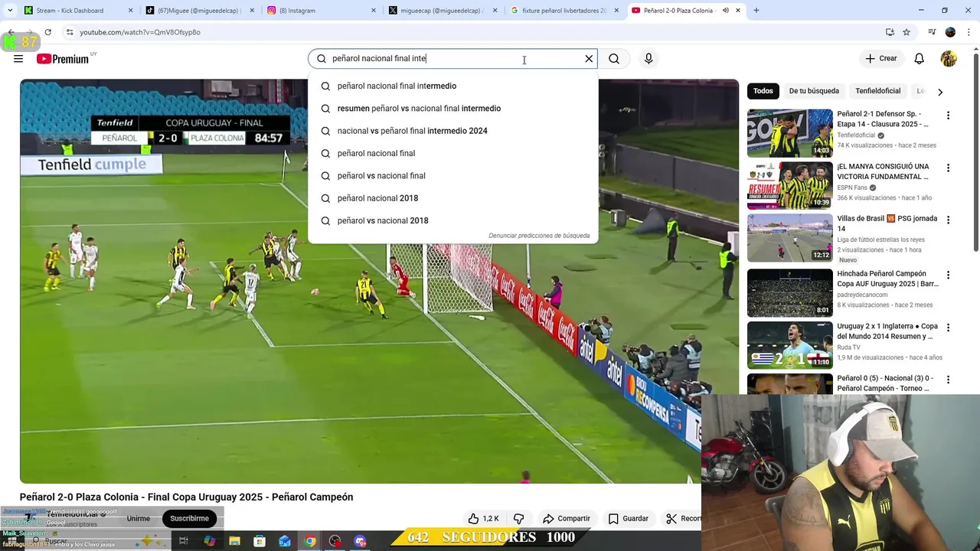
Task: Open tab search dropdown in Chrome
Action: coord(10,11)
